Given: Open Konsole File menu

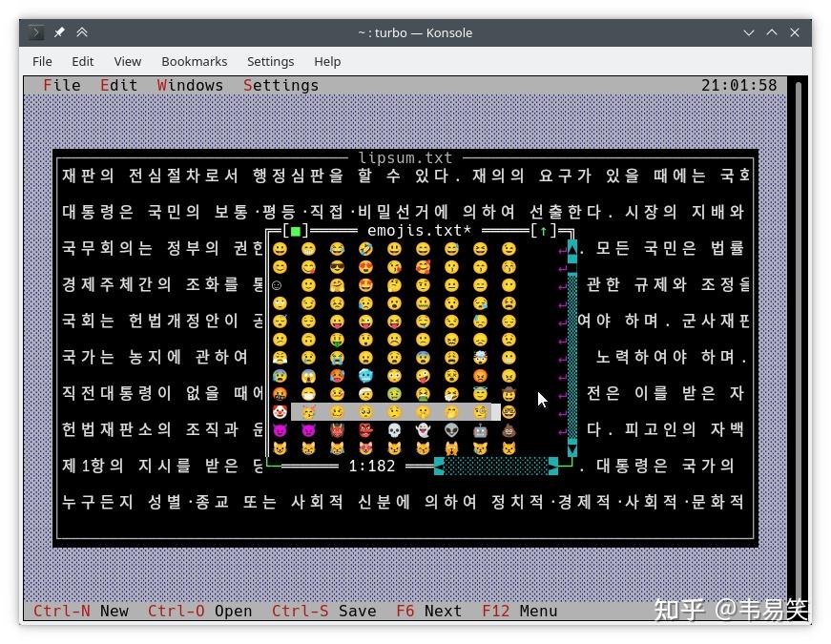Looking at the screenshot, I should pos(42,61).
